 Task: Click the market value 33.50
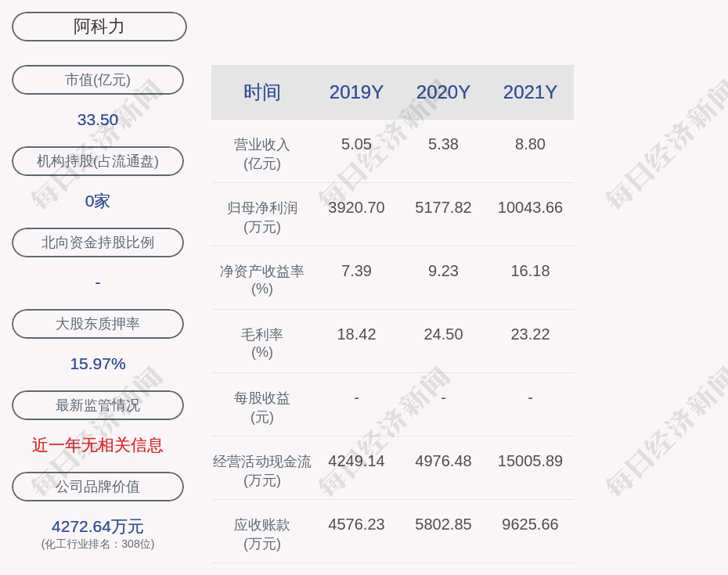click(98, 120)
